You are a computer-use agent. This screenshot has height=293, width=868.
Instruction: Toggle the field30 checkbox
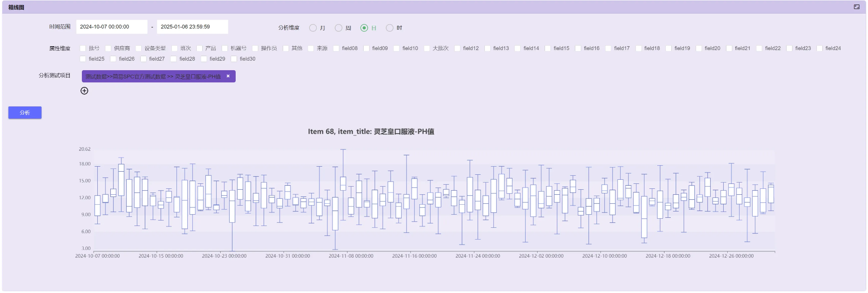click(234, 59)
